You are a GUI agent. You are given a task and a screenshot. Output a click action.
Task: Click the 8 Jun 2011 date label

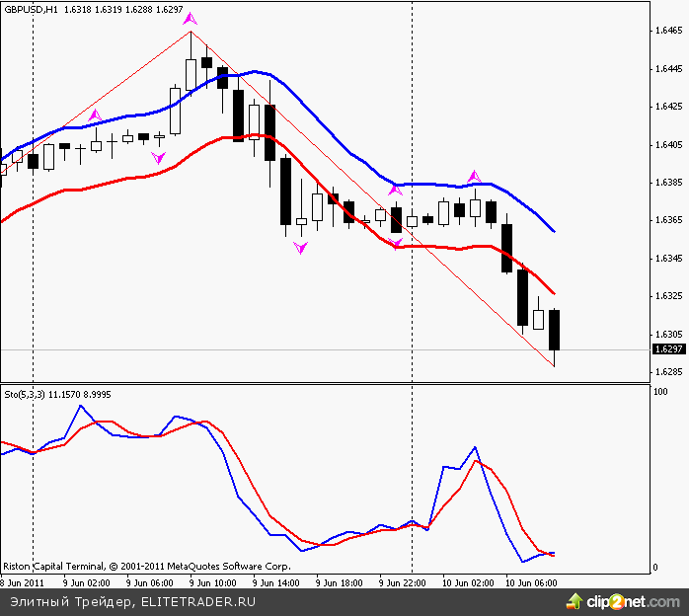(20, 582)
